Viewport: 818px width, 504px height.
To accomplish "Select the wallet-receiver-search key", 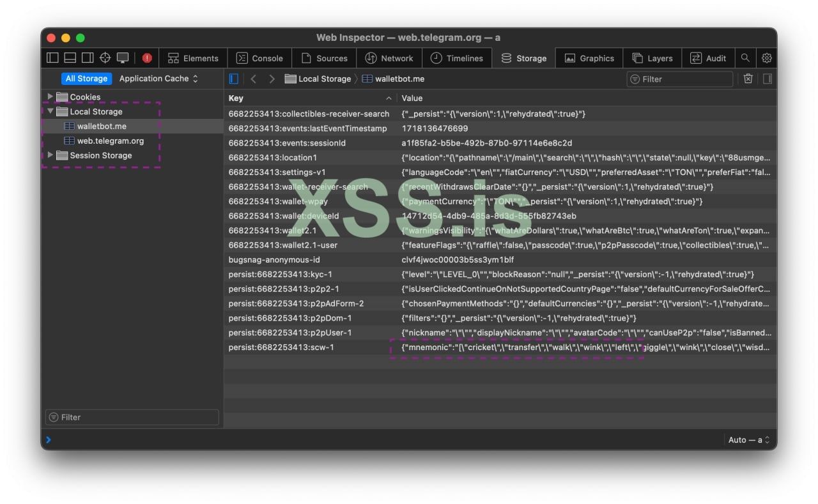I will pyautogui.click(x=298, y=187).
